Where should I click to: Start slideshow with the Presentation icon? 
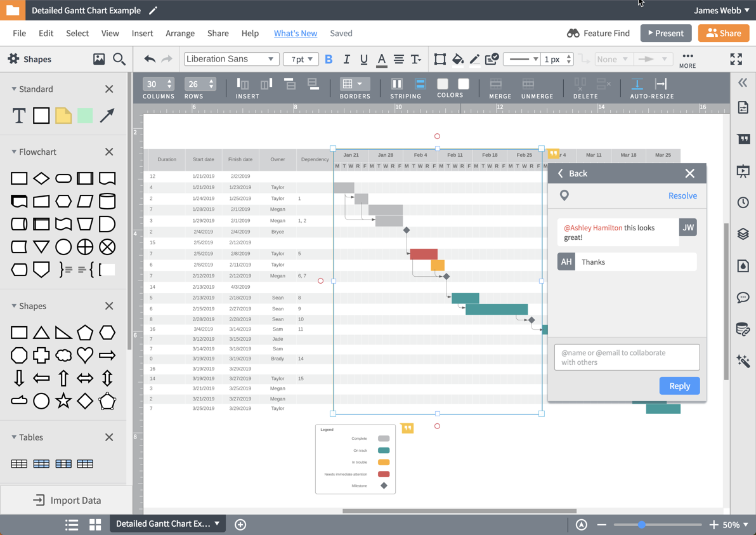(x=743, y=170)
